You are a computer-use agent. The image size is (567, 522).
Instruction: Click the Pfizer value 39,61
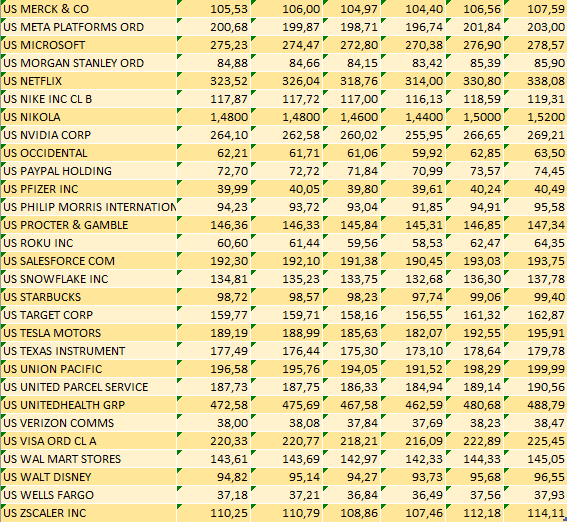point(413,189)
